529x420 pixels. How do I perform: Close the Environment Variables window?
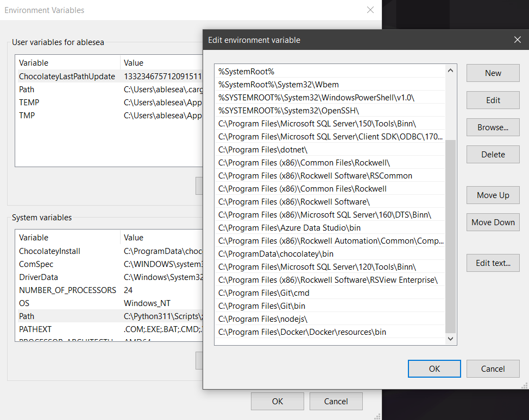(370, 10)
